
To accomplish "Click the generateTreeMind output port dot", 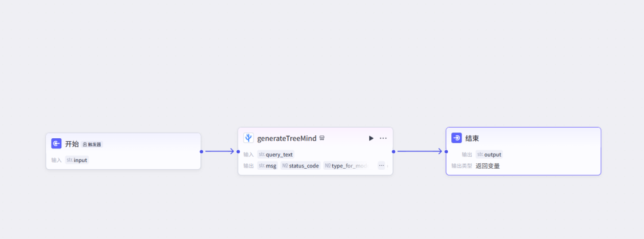I will pos(394,151).
